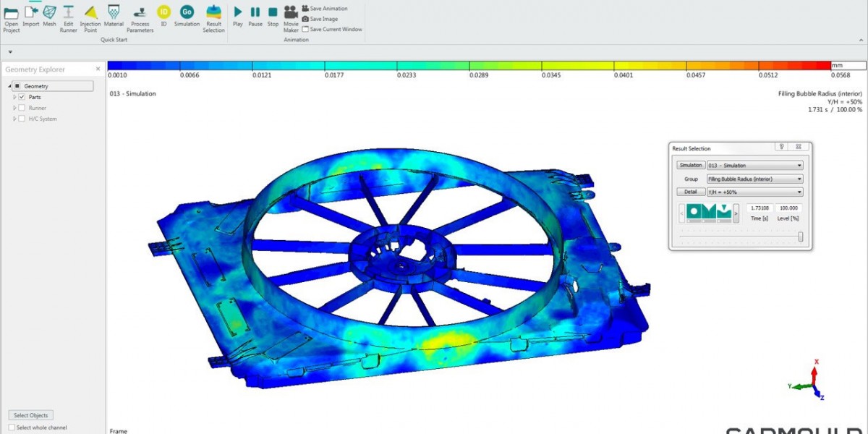This screenshot has height=434, width=868.
Task: Open the Material settings icon
Action: click(x=114, y=12)
